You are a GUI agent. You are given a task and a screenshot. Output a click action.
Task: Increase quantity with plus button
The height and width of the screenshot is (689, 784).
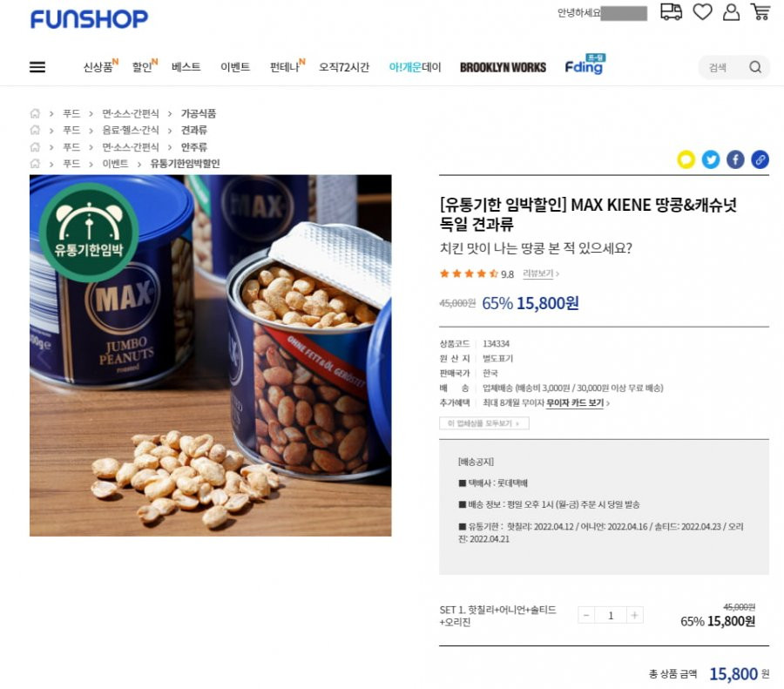click(x=634, y=615)
